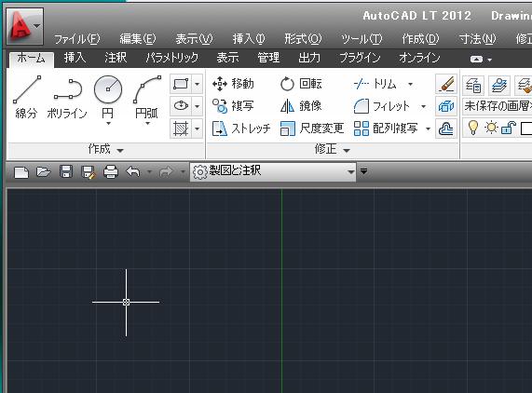The height and width of the screenshot is (393, 532).
Task: Open the 表示(V) menu
Action: pos(194,39)
